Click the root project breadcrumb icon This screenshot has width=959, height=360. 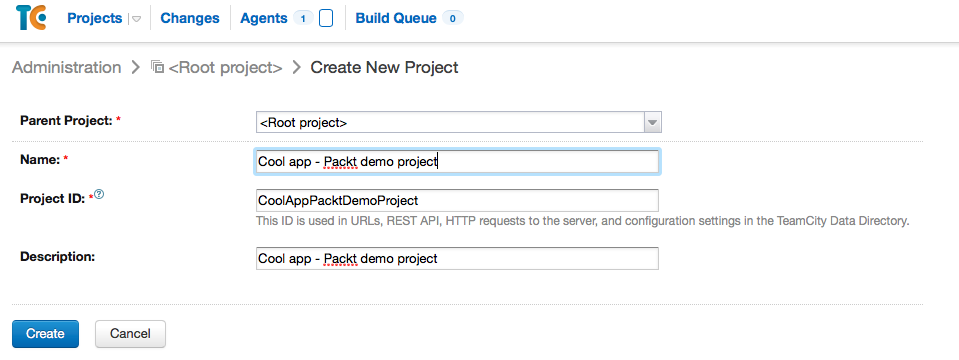157,67
